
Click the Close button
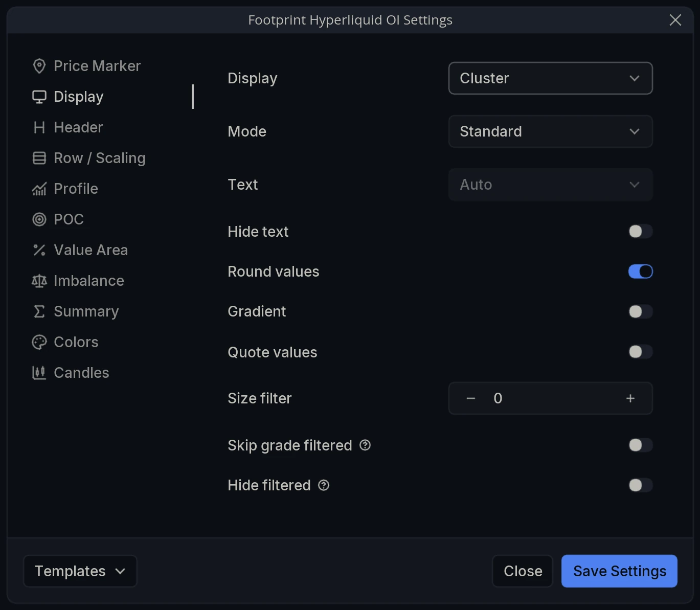[523, 571]
